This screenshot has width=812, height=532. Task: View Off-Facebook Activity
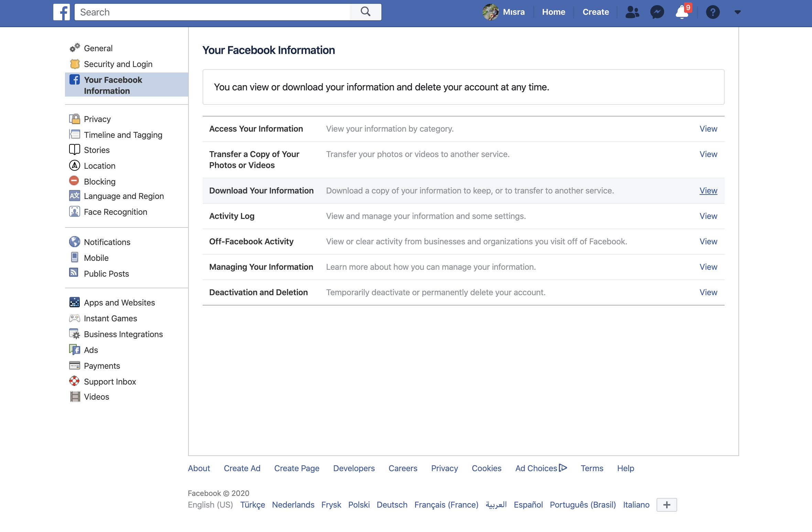pos(708,241)
